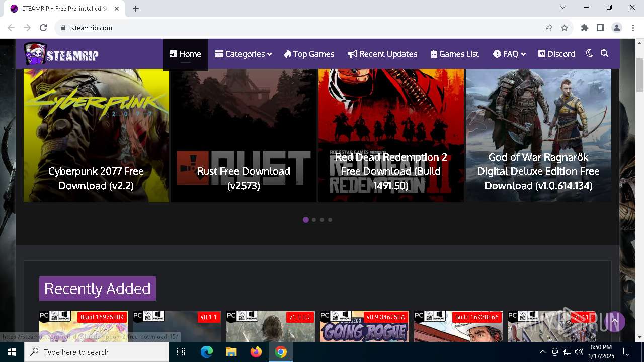Open the Extensions puzzle icon
644x362 pixels.
tap(585, 28)
